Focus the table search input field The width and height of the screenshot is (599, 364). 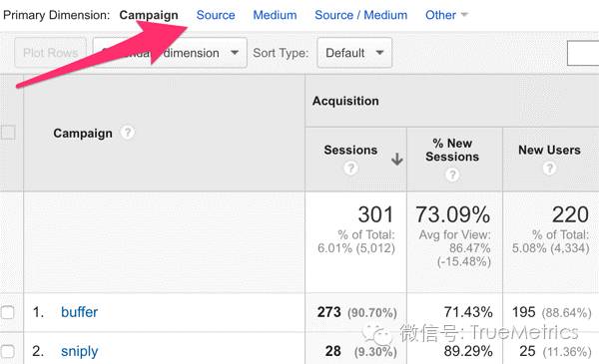click(583, 53)
